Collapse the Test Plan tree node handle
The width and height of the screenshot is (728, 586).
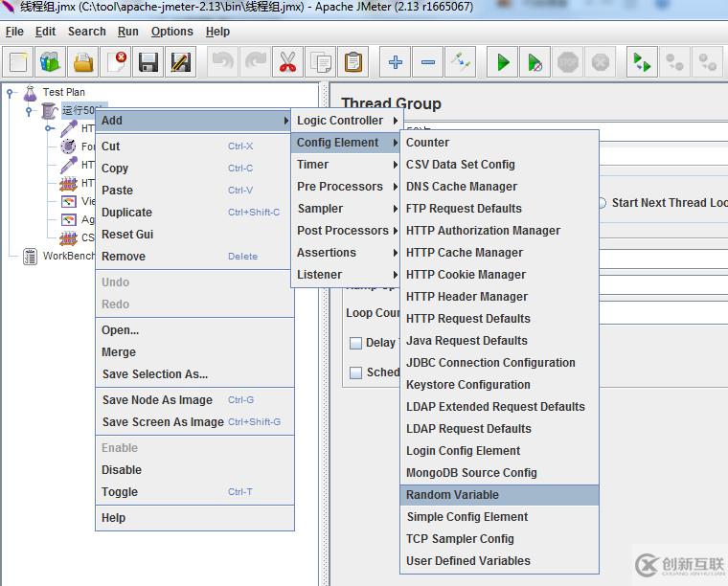tap(11, 93)
